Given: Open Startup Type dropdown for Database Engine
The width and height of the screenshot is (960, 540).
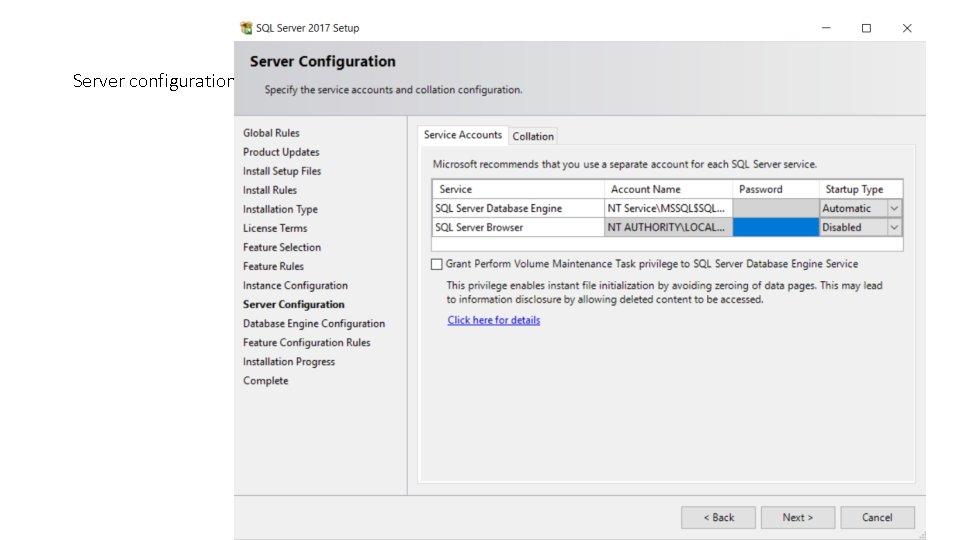Looking at the screenshot, I should pos(894,208).
